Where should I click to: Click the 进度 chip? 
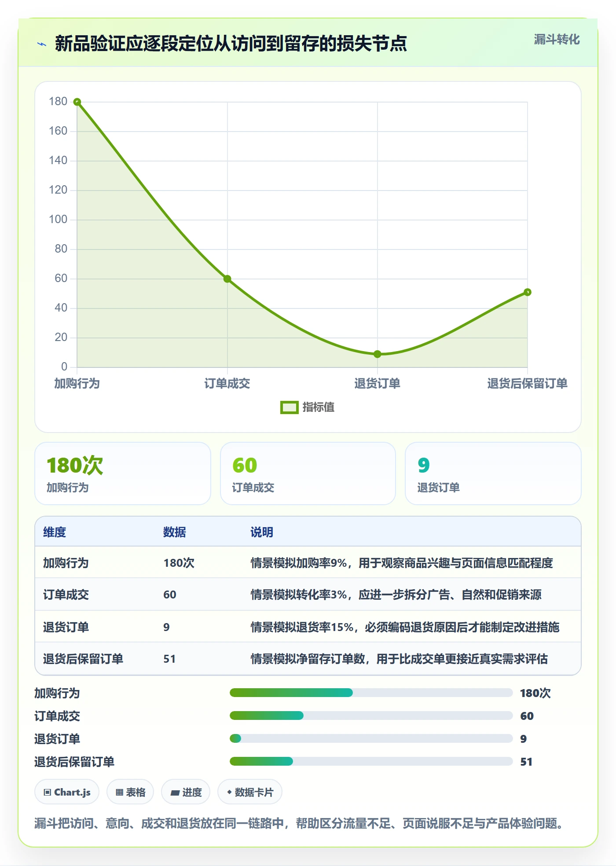(x=186, y=792)
